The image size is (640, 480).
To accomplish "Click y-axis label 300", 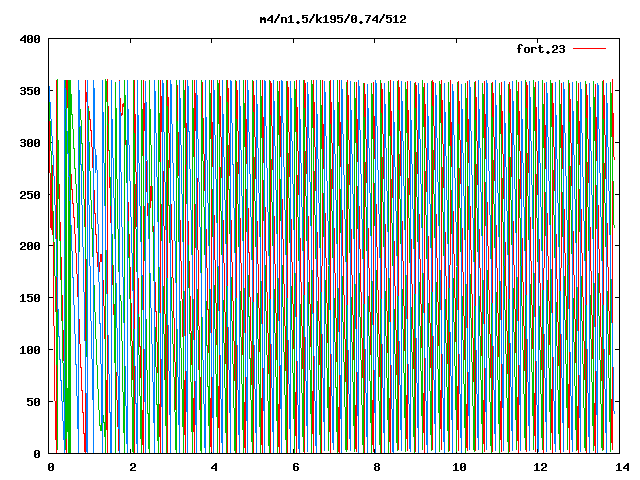I will point(30,143).
